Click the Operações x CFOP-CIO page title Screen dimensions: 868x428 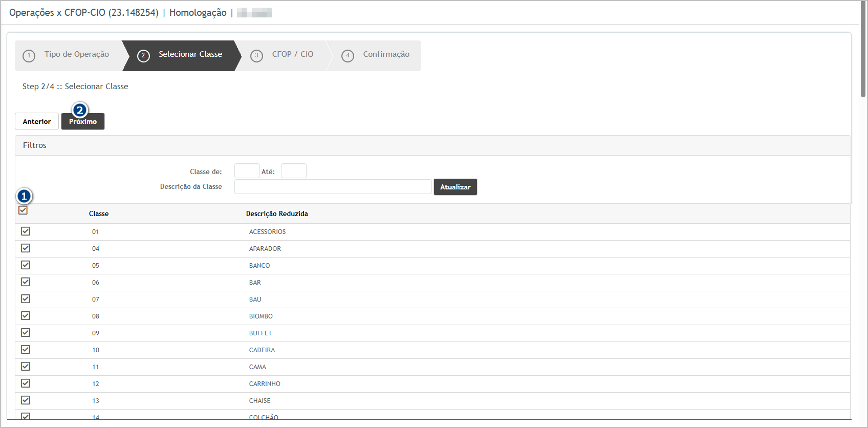click(84, 13)
